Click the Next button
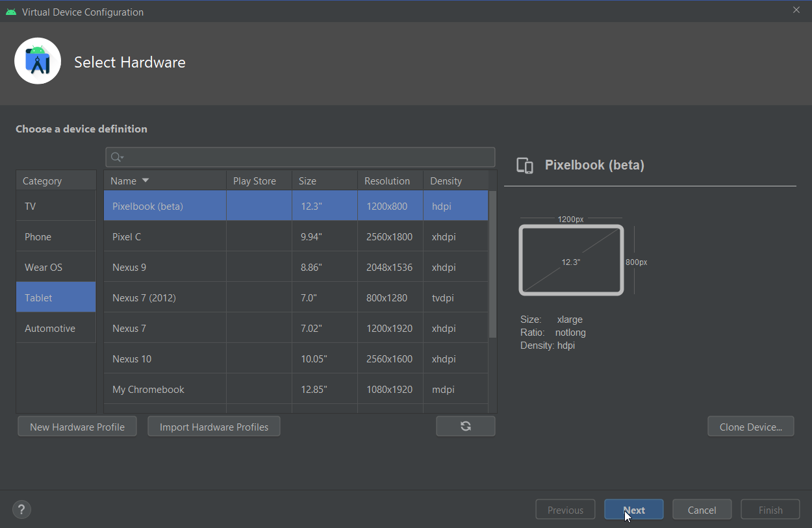This screenshot has height=528, width=812. pyautogui.click(x=634, y=510)
